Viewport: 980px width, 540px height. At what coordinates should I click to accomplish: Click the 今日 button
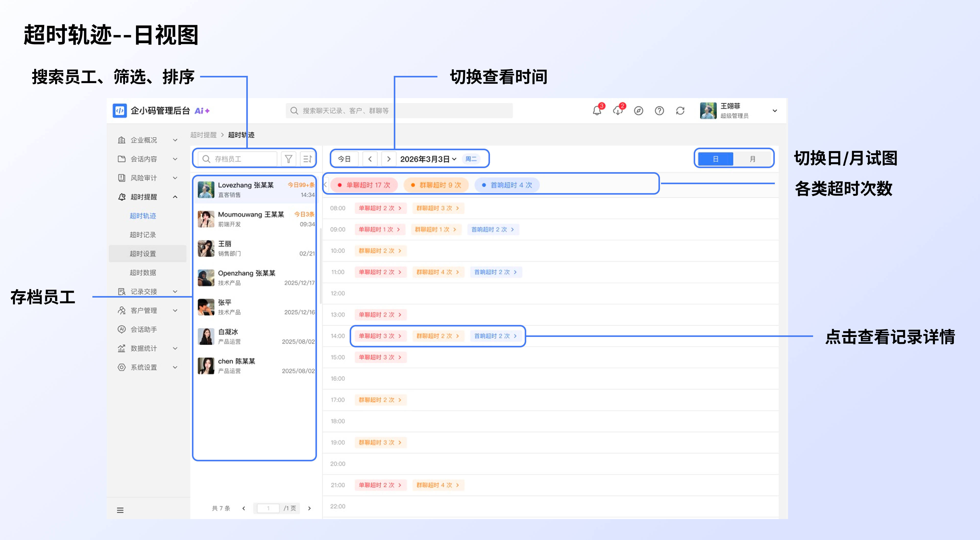click(344, 159)
